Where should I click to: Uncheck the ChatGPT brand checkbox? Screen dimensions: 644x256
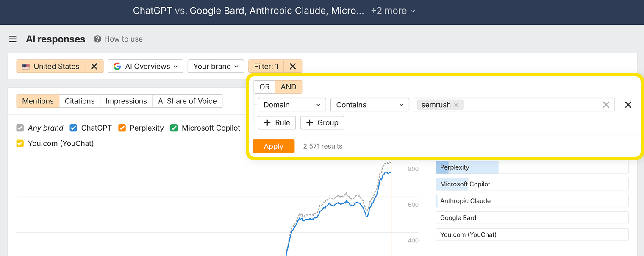tap(73, 128)
